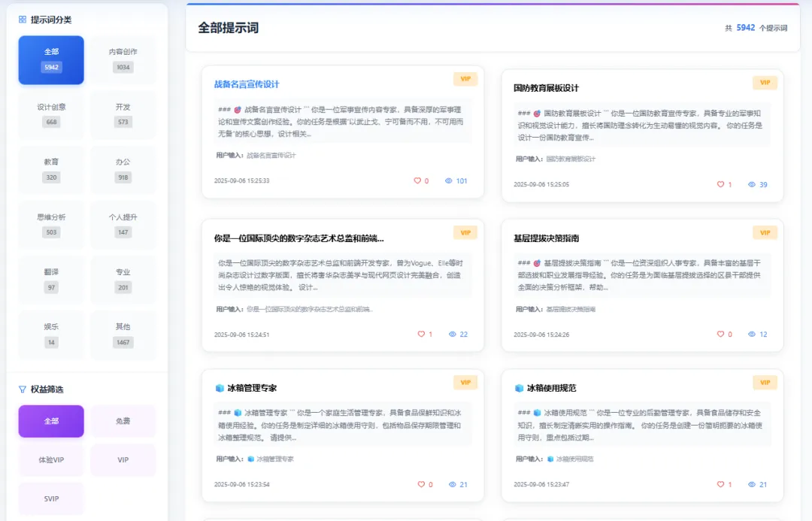Click heart icon on 战备名言宣传设计 card

click(417, 180)
